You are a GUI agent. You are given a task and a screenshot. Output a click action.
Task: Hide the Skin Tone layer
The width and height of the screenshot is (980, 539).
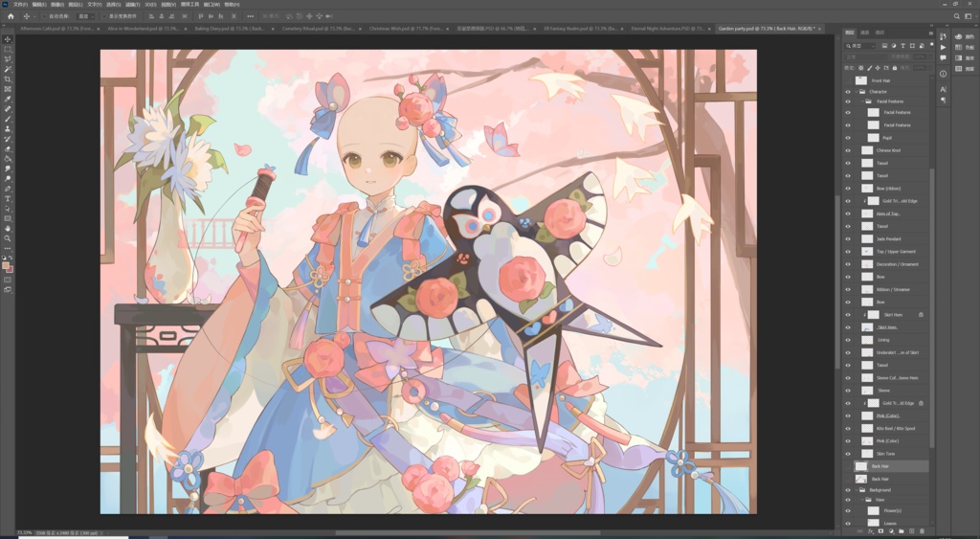[848, 454]
